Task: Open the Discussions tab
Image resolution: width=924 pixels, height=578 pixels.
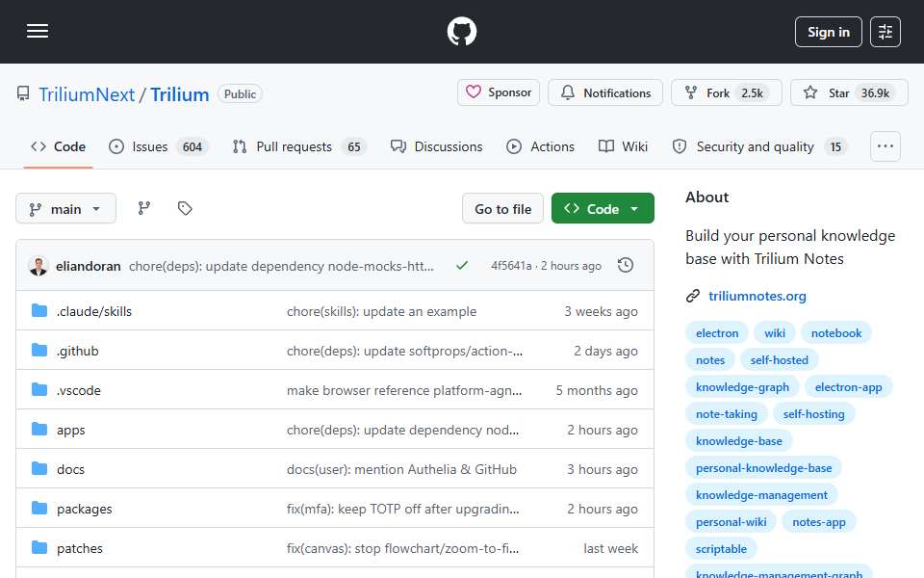Action: (437, 146)
